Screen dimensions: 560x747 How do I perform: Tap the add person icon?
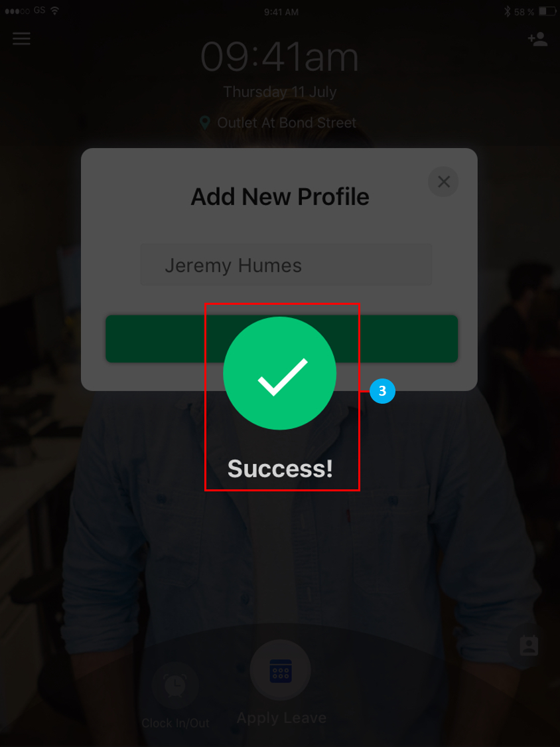538,39
